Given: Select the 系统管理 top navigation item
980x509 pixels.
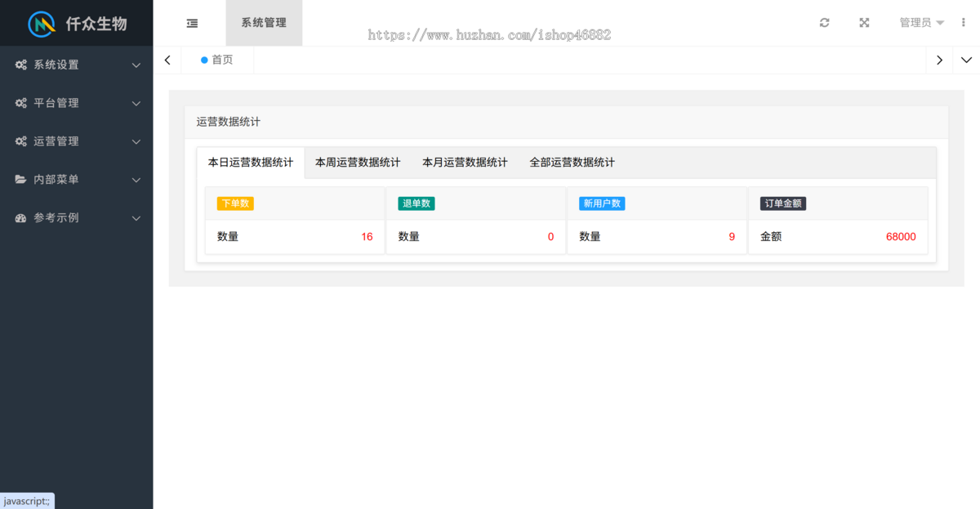Looking at the screenshot, I should click(x=264, y=23).
